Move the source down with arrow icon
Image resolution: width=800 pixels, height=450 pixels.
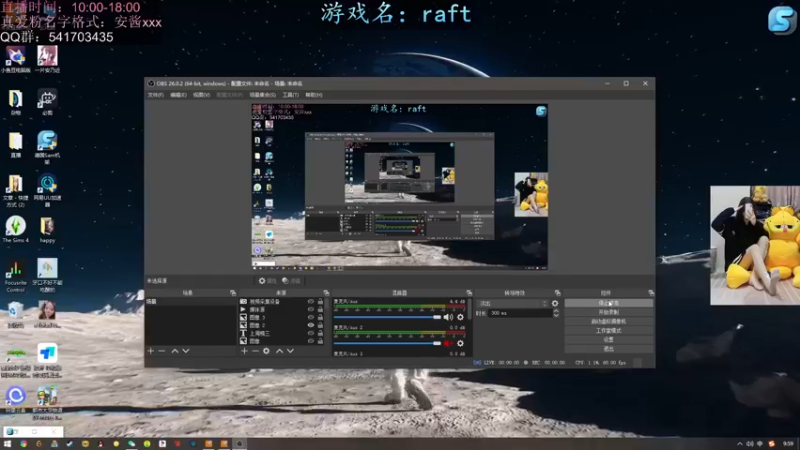tap(290, 351)
